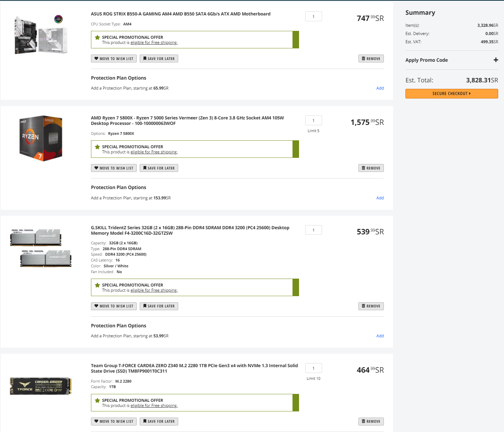Click Item(s) subtotal 3,328.96SR
Viewport: 504px width, 432px height.
[488, 25]
